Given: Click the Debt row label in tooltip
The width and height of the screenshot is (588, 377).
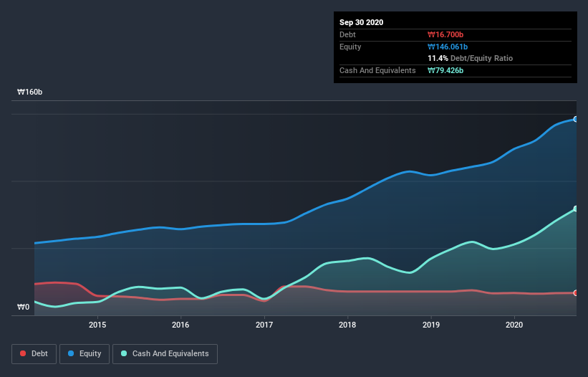Looking at the screenshot, I should point(347,34).
